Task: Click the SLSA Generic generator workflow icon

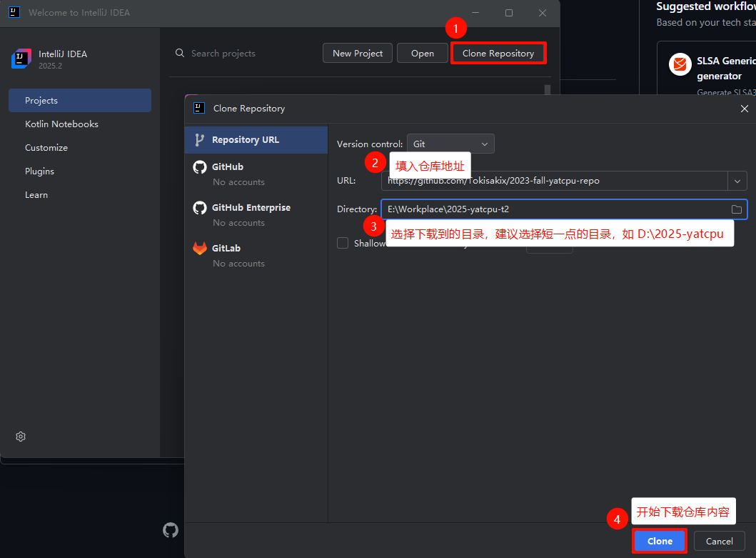Action: [680, 64]
